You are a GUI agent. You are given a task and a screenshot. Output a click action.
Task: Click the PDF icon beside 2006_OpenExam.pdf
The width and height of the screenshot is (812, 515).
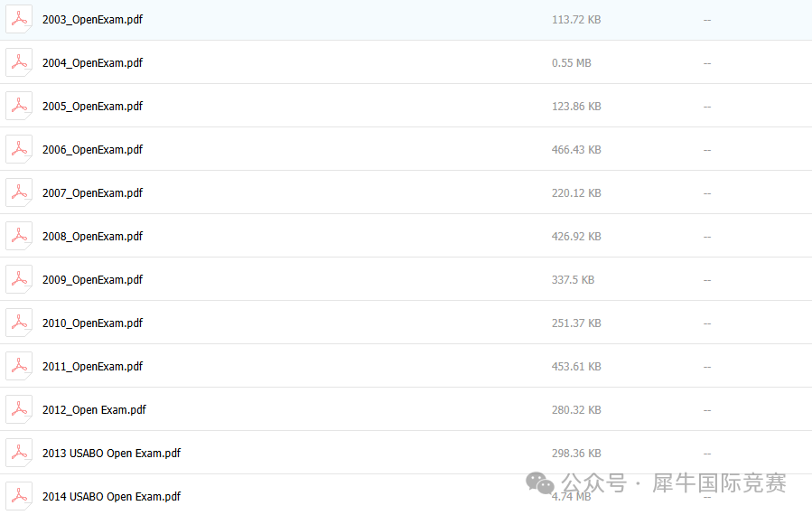[x=19, y=149]
